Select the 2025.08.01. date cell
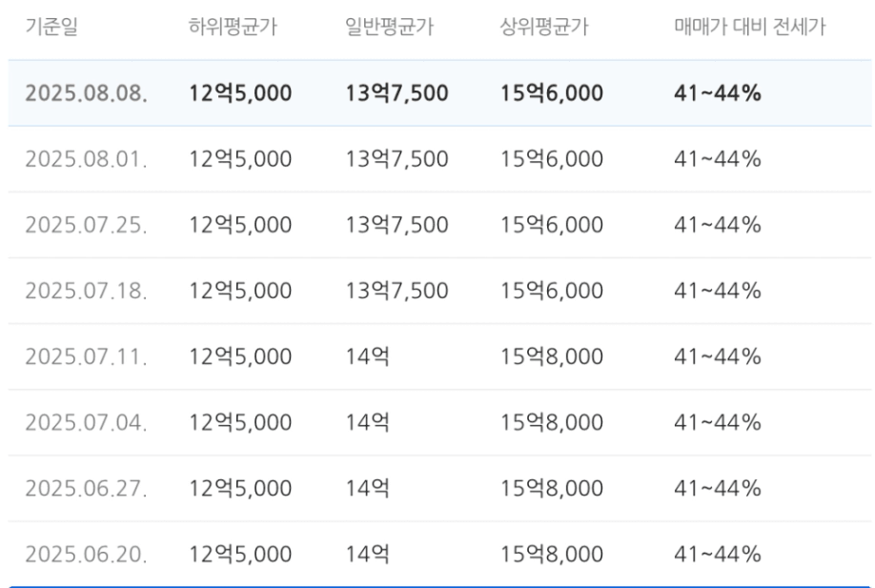Image resolution: width=875 pixels, height=588 pixels. pos(87,159)
